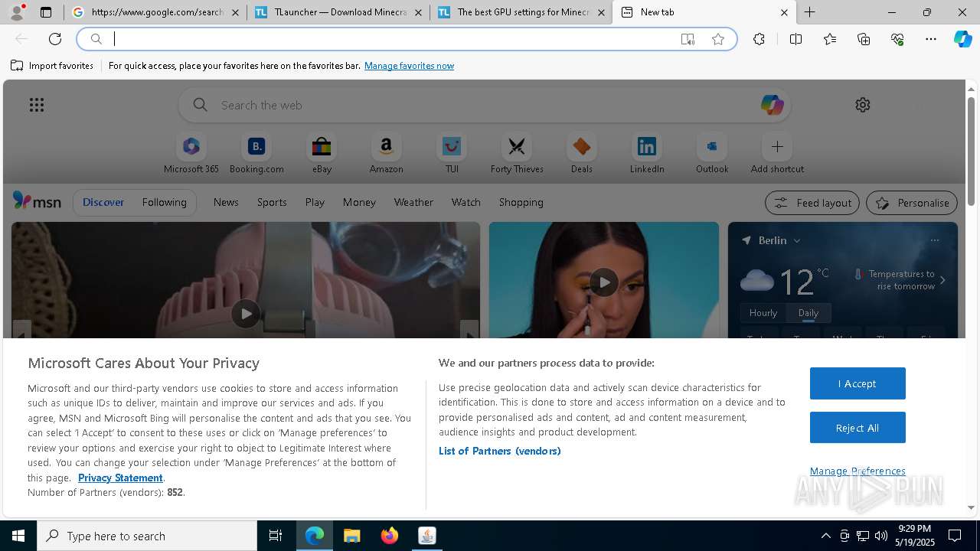Open the Booking.com shortcut
The height and width of the screenshot is (551, 980).
(256, 154)
